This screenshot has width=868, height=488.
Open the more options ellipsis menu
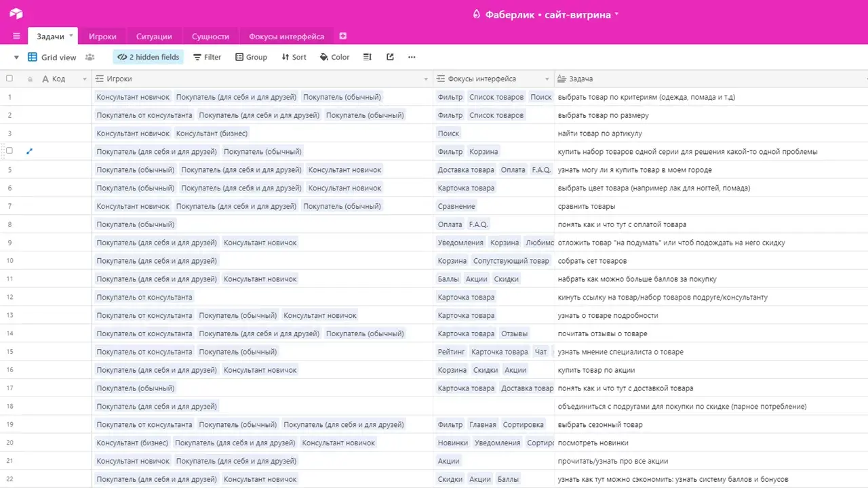[412, 57]
